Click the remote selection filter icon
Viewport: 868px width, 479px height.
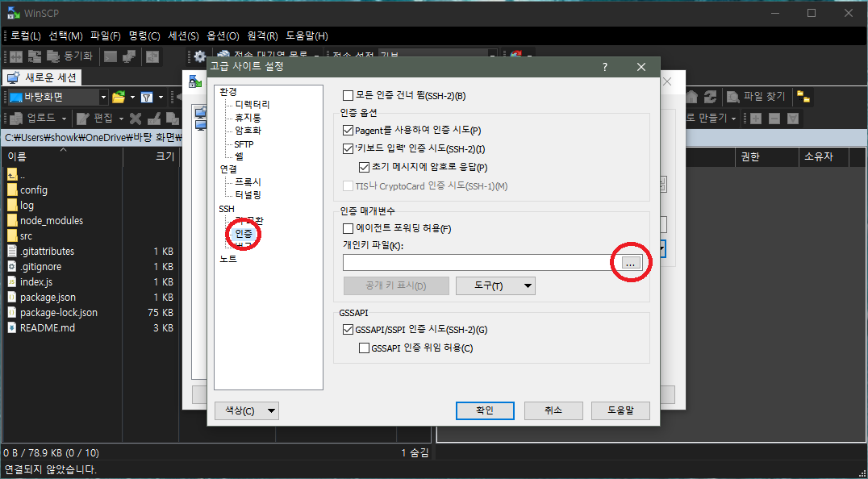[793, 119]
